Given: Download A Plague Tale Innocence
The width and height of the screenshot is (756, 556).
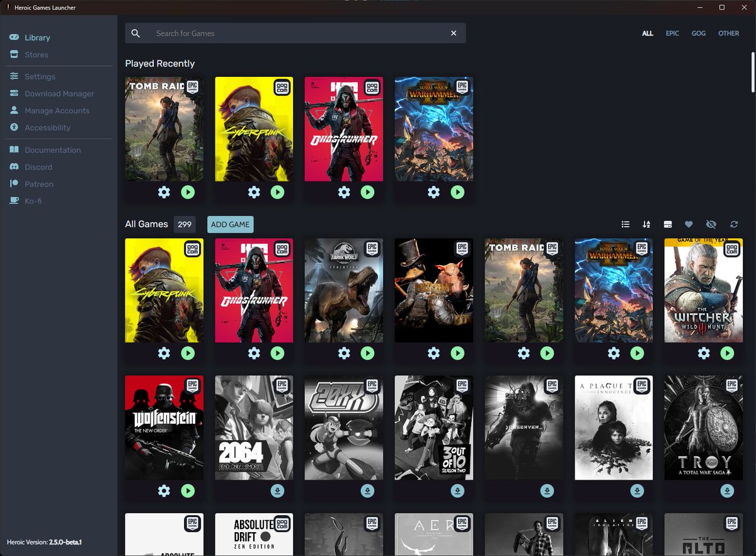Looking at the screenshot, I should [x=638, y=491].
